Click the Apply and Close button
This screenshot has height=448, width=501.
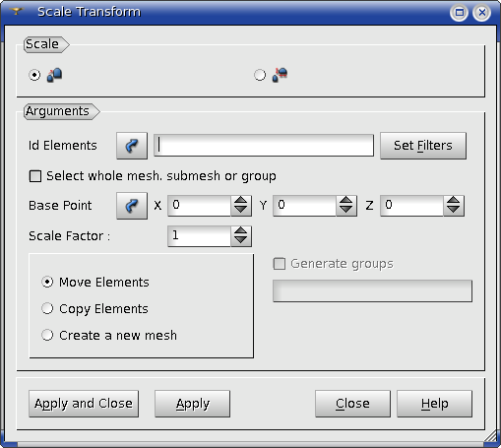coord(84,404)
